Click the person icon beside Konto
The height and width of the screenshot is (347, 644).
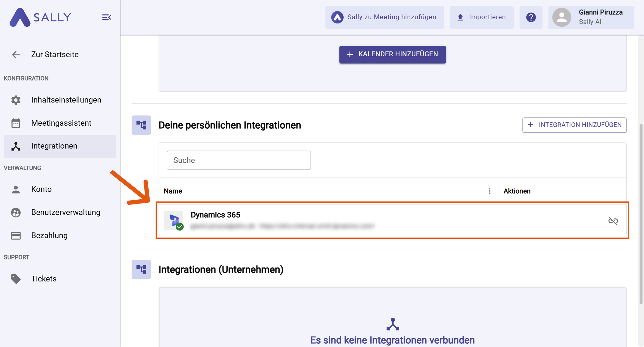click(x=16, y=189)
